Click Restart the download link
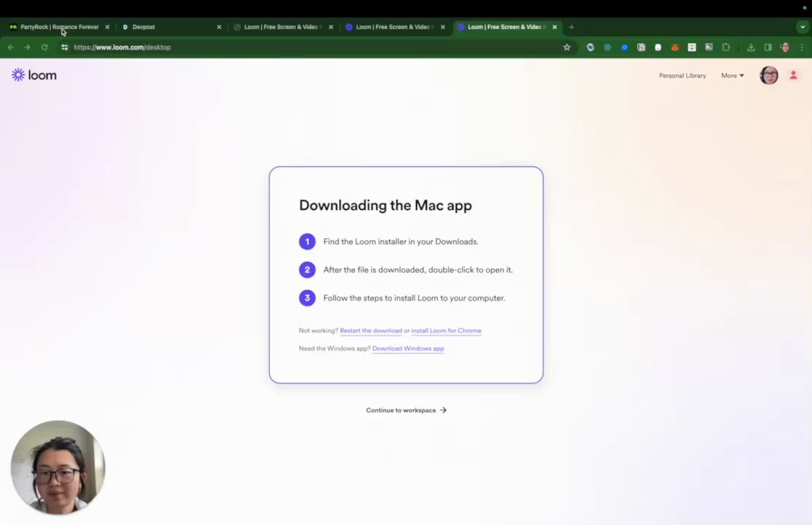Screen dimensions: 812x525 pyautogui.click(x=371, y=330)
